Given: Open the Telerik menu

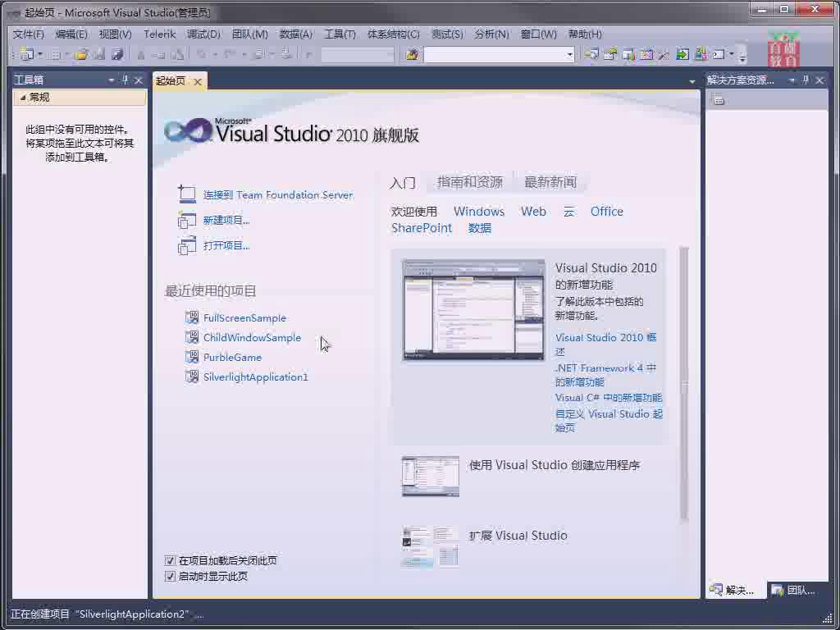Looking at the screenshot, I should coord(160,34).
